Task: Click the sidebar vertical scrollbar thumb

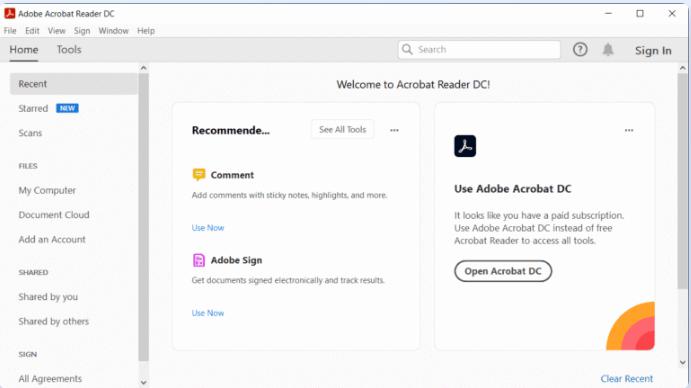Action: (x=143, y=217)
